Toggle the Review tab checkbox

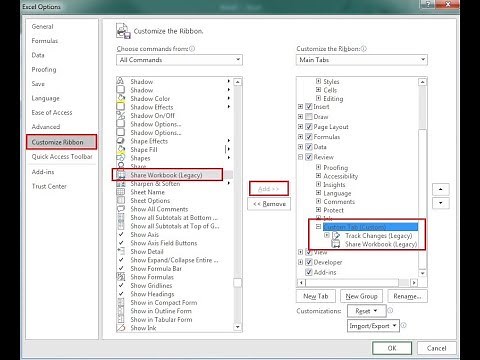pos(309,157)
